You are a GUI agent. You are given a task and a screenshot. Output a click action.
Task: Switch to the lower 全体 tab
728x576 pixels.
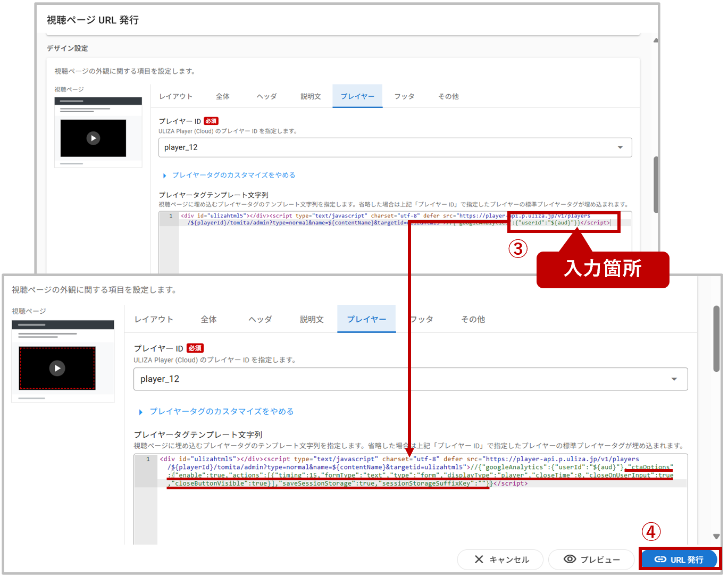(x=208, y=319)
